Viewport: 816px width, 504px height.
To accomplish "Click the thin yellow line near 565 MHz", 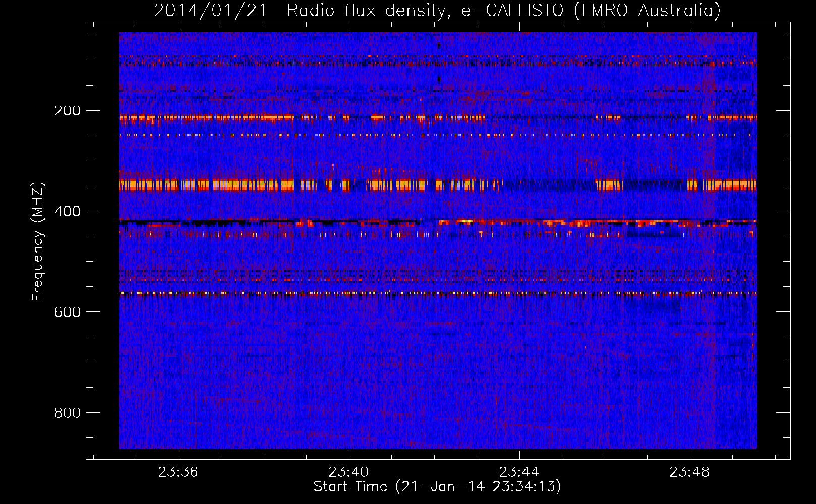I will pos(438,293).
